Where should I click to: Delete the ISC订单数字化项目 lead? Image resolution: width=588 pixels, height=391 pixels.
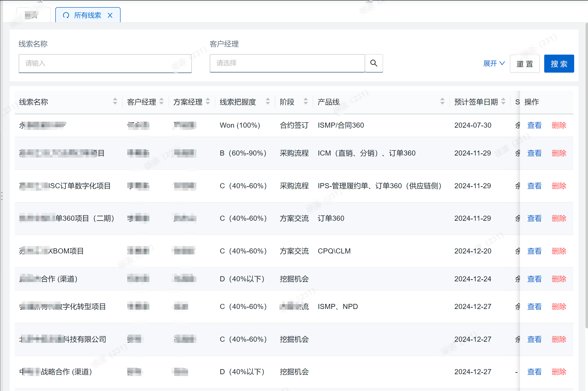point(559,186)
